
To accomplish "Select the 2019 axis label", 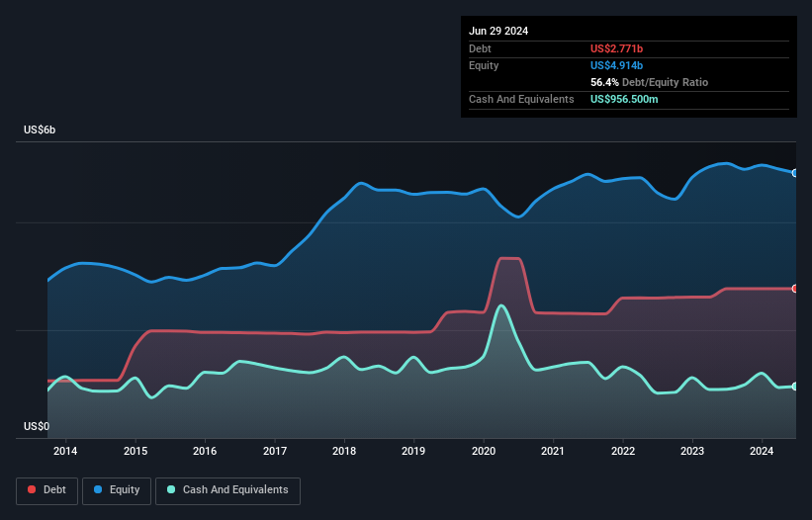I will [413, 451].
